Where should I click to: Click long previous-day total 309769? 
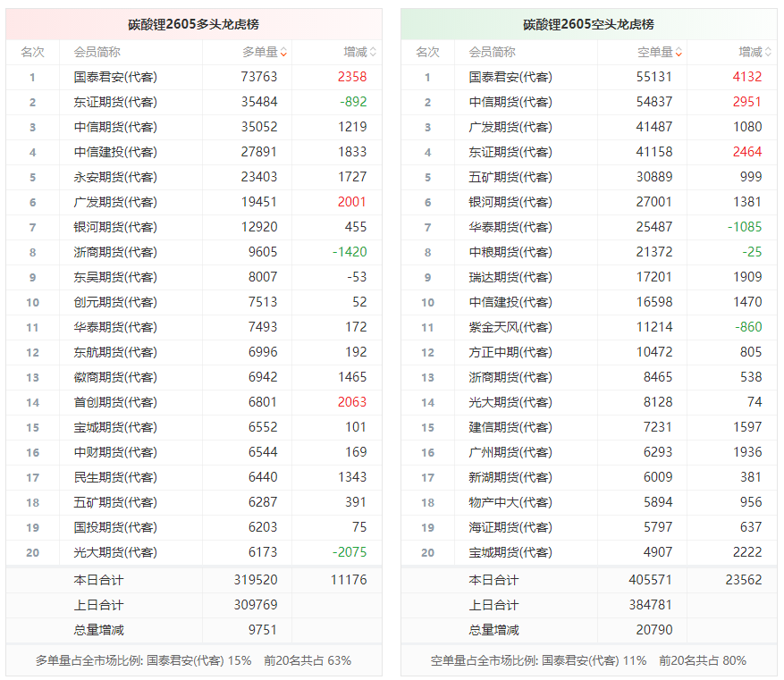(256, 605)
